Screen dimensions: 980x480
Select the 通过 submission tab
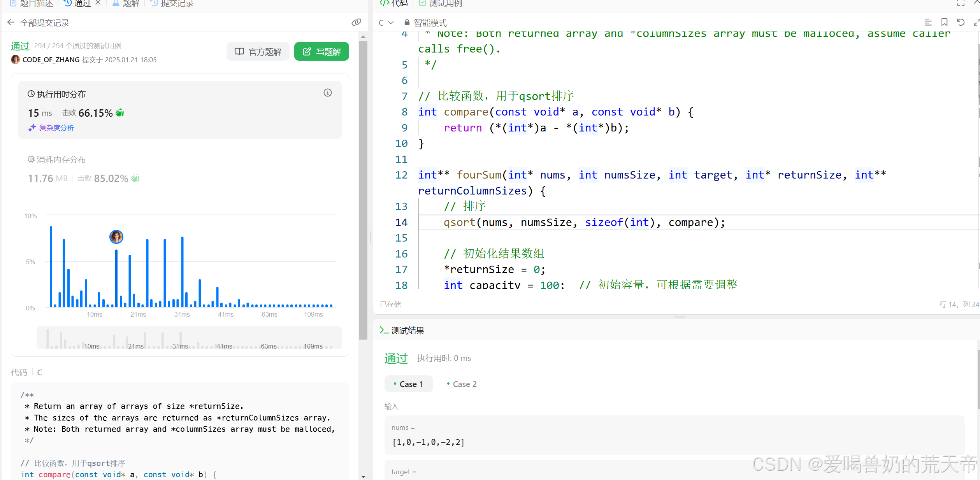coord(78,3)
